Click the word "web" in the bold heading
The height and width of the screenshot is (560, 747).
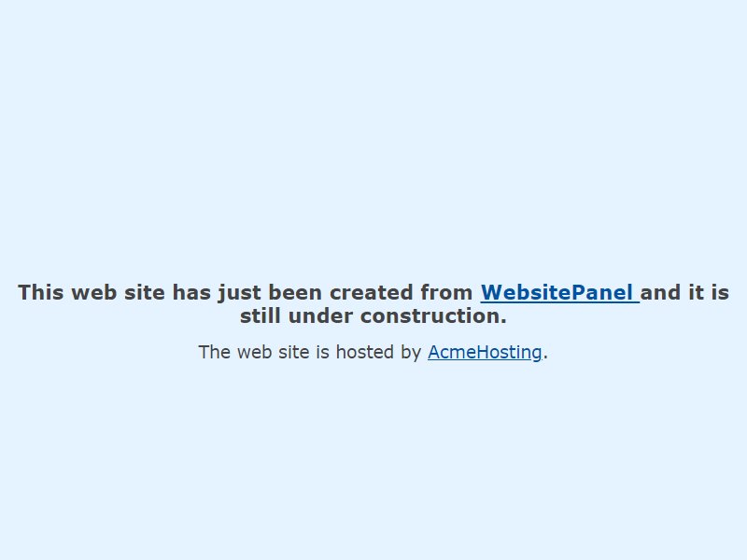[94, 292]
